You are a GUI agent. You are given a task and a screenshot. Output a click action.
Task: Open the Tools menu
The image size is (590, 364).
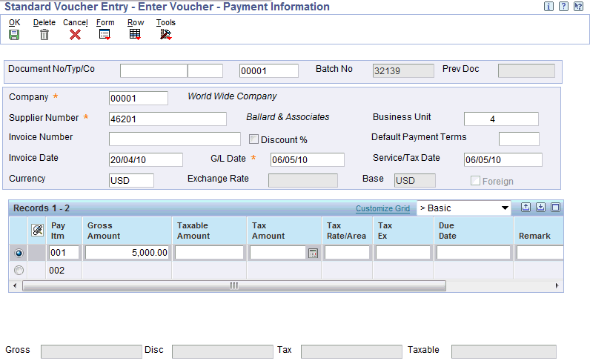[166, 22]
